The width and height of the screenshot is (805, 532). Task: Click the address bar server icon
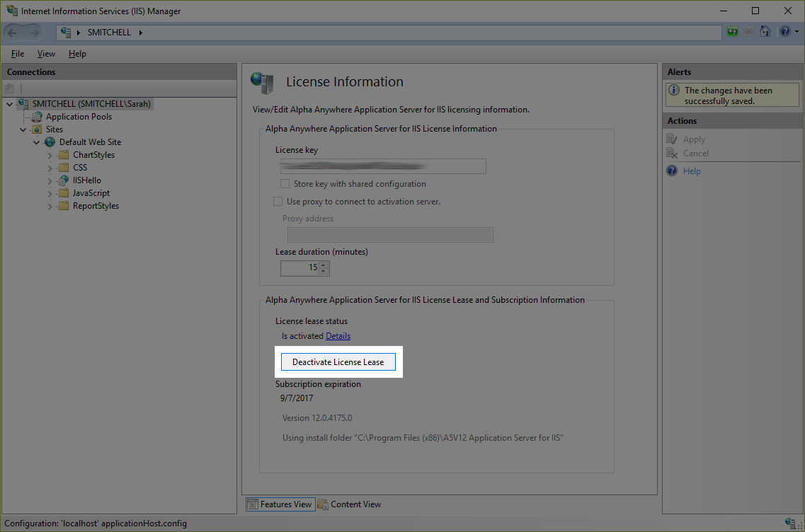66,33
